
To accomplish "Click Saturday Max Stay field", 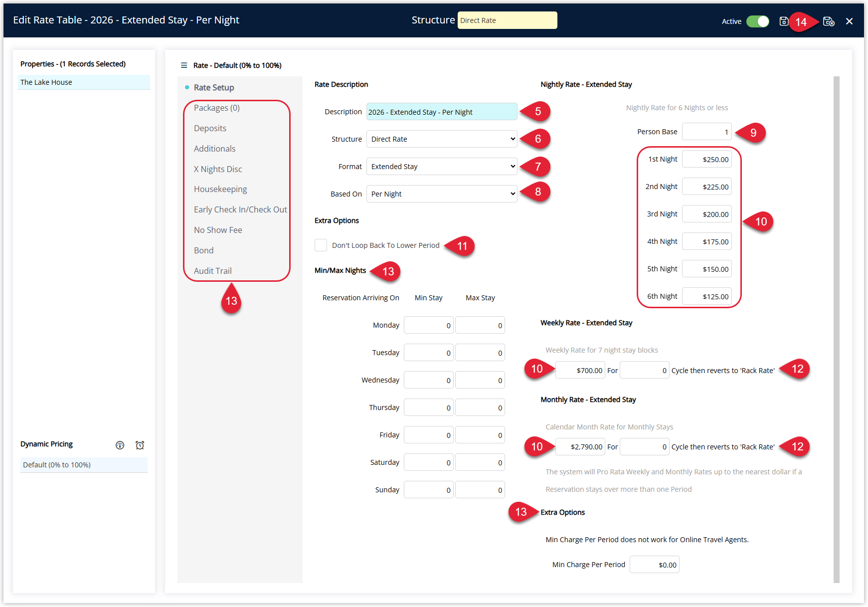I will [480, 462].
